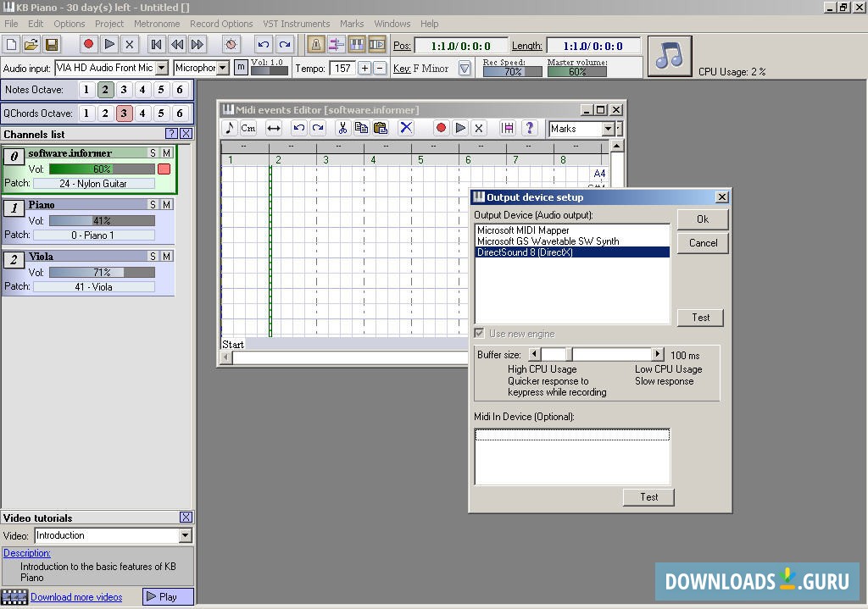Open the tempo tap dial icon
The width and height of the screenshot is (868, 609).
[231, 44]
